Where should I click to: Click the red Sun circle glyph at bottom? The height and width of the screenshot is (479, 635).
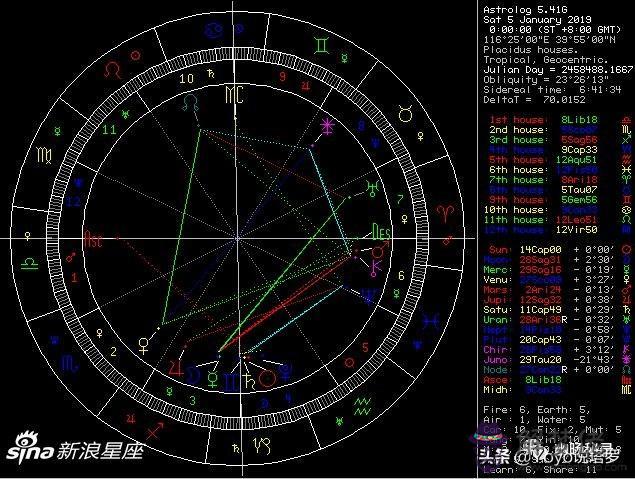pyautogui.click(x=267, y=379)
